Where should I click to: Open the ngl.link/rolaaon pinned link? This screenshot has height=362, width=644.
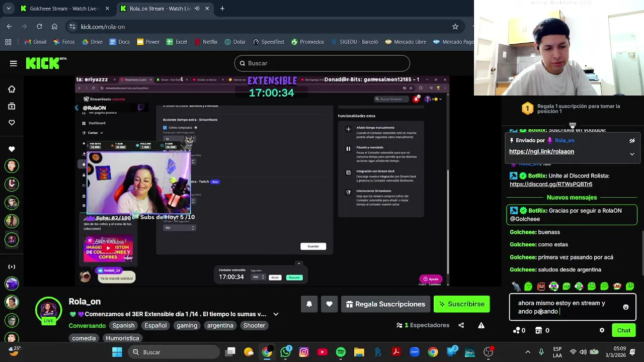(x=541, y=151)
